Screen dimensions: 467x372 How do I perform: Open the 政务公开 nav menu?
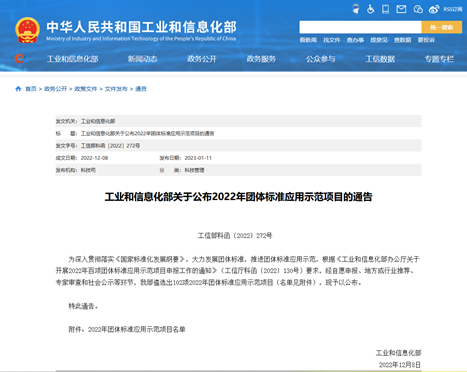point(202,59)
